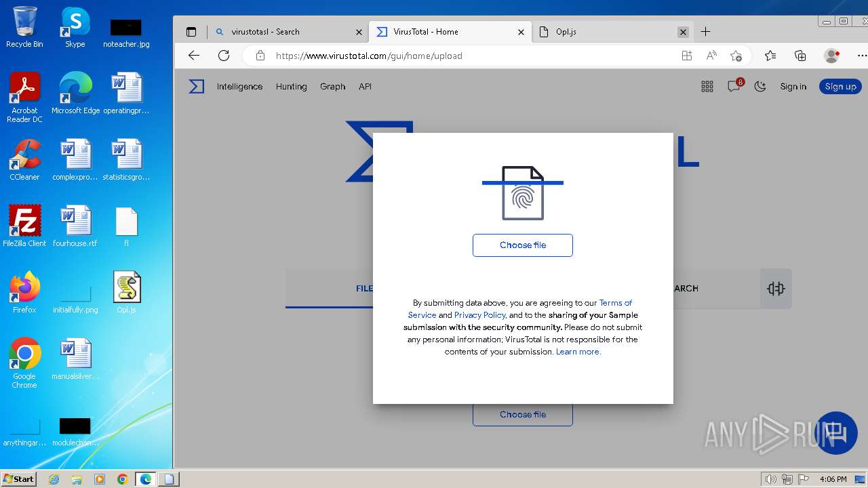Viewport: 868px width, 488px height.
Task: Click the Sign up button
Action: click(x=840, y=87)
